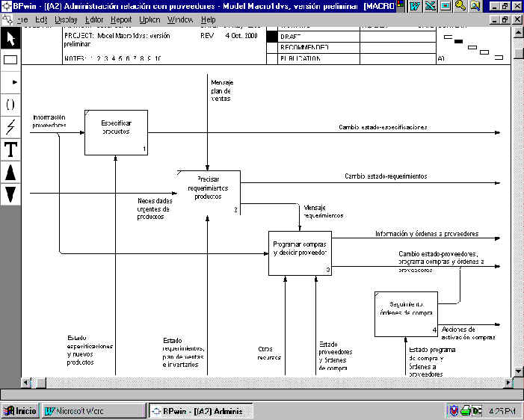Open the Display menu
This screenshot has height=420, width=524.
click(66, 19)
